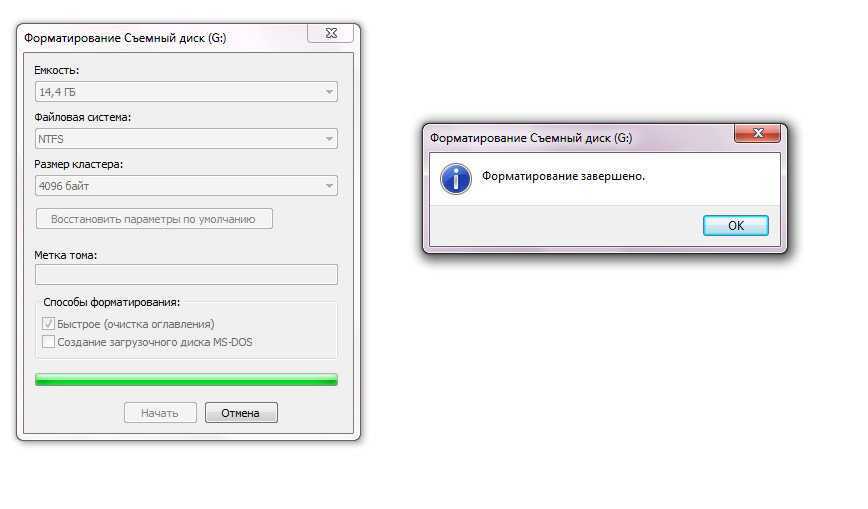Click the Начать button

(x=160, y=413)
